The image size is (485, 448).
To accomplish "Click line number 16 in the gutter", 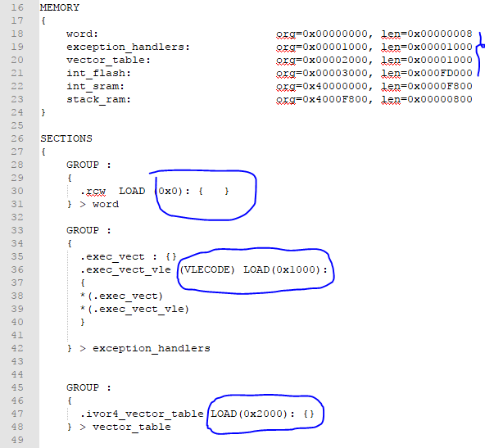I will [17, 7].
